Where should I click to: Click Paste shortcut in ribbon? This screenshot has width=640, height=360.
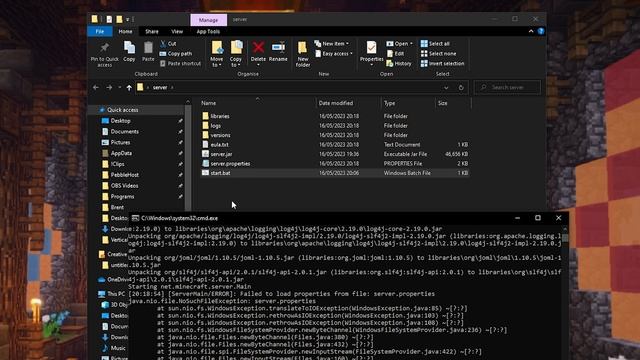pyautogui.click(x=180, y=63)
